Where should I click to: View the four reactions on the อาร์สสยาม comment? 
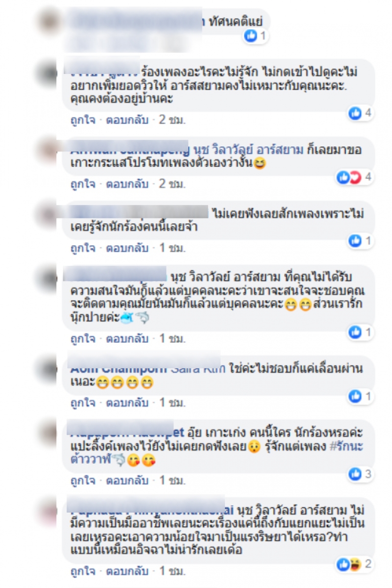(361, 114)
